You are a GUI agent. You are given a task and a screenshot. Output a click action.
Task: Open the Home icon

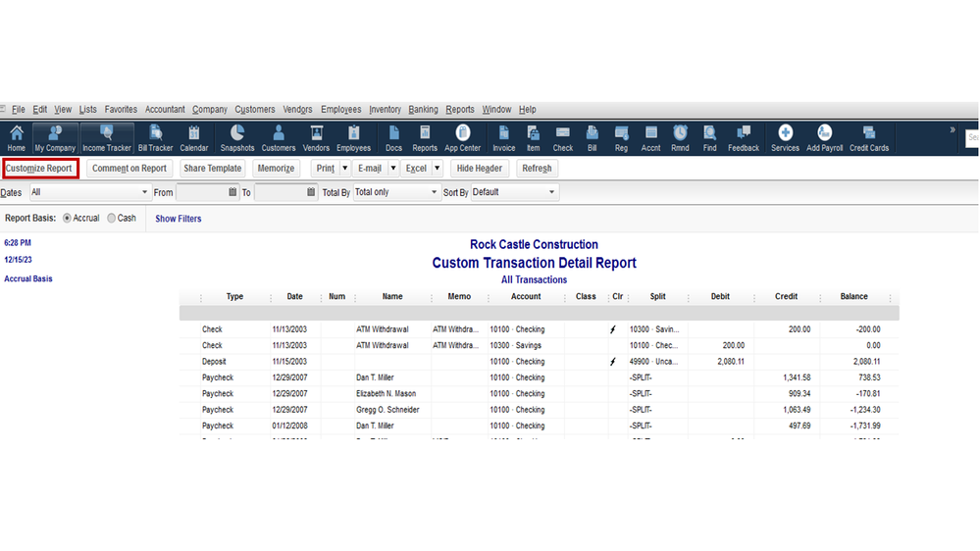pyautogui.click(x=17, y=138)
